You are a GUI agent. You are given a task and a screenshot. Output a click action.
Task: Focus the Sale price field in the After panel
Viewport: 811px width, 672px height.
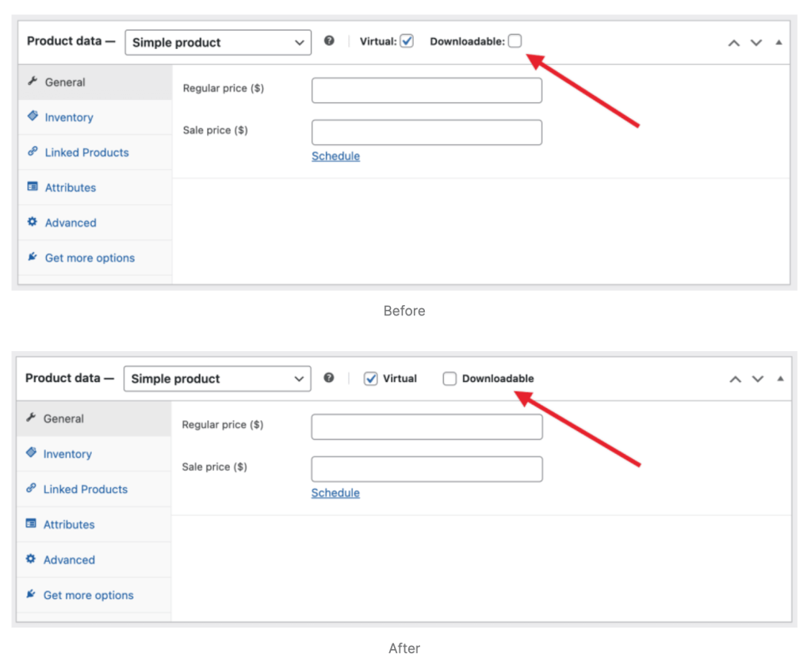pos(427,469)
